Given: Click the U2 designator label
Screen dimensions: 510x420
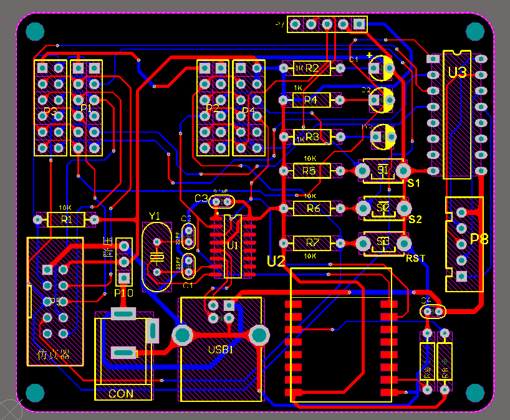Looking at the screenshot, I should (276, 261).
